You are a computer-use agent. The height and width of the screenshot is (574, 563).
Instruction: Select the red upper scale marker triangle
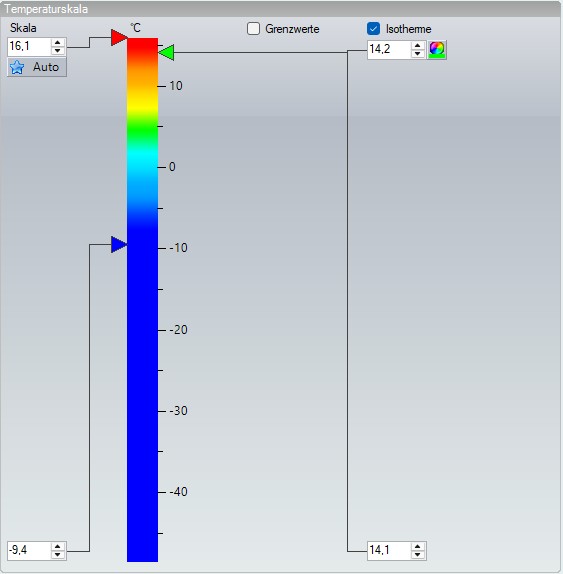119,38
